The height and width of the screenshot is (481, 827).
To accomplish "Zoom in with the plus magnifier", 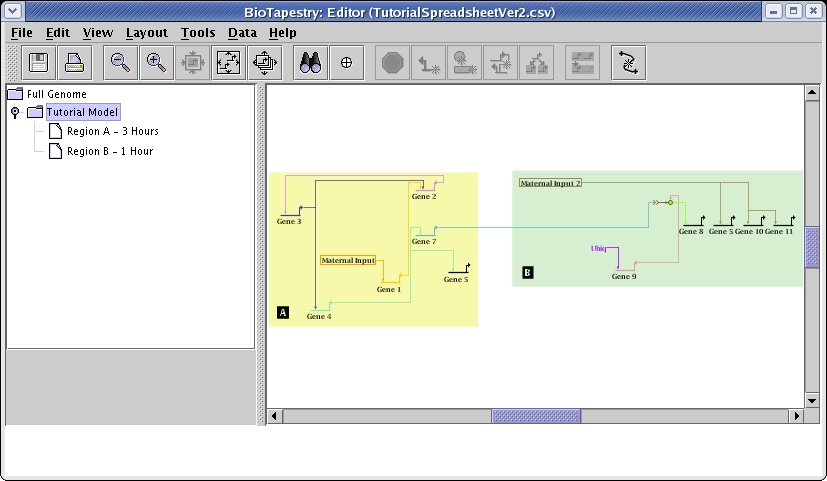I will pos(156,62).
